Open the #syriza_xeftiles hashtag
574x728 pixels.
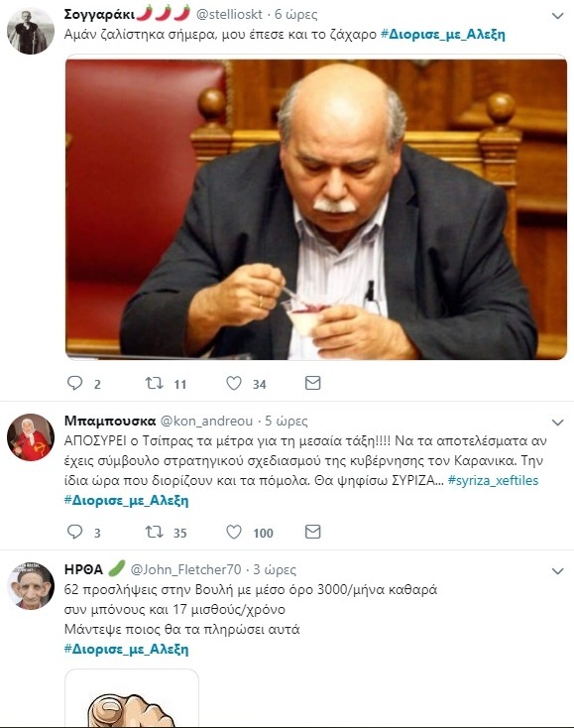(x=494, y=480)
